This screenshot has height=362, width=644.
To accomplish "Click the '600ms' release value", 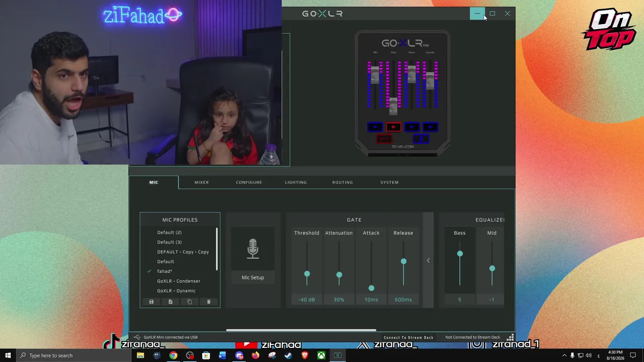I will [403, 300].
